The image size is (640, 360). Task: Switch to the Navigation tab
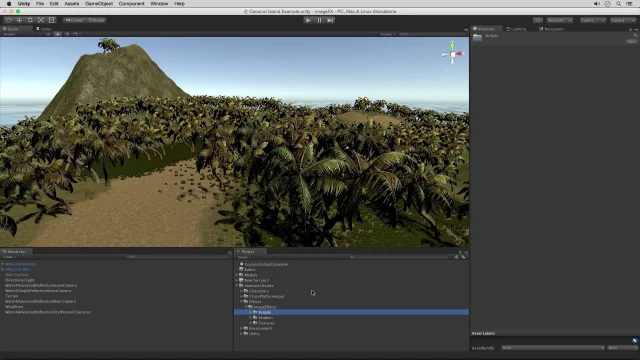click(x=551, y=29)
